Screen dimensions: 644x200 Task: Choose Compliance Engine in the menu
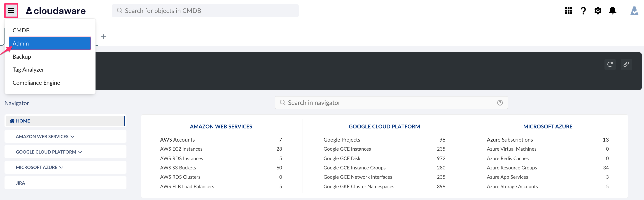[36, 83]
